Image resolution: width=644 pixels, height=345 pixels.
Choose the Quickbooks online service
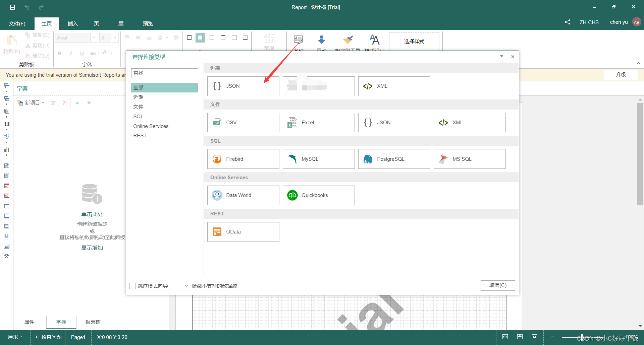click(319, 195)
